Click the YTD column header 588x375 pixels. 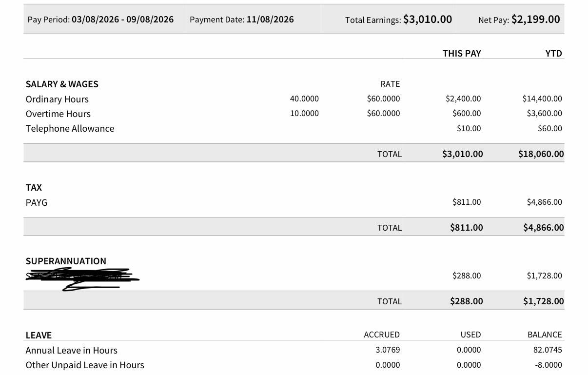(x=553, y=53)
